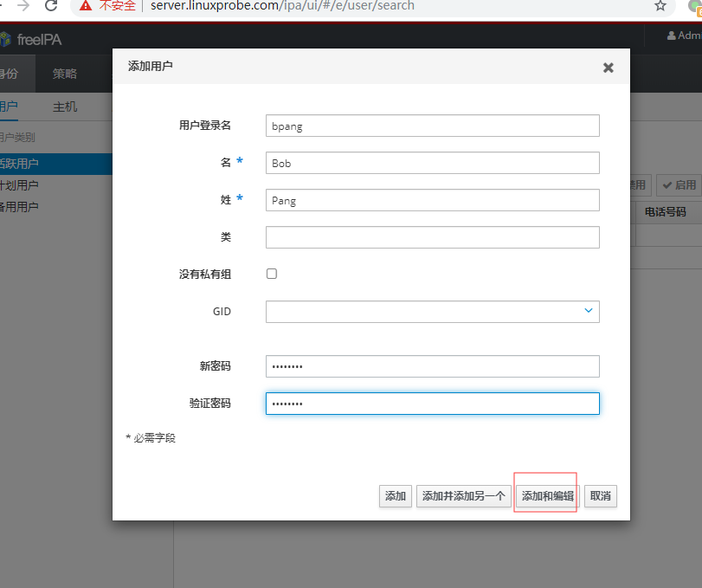Click the browser forward arrow
This screenshot has width=702, height=588.
pos(23,5)
